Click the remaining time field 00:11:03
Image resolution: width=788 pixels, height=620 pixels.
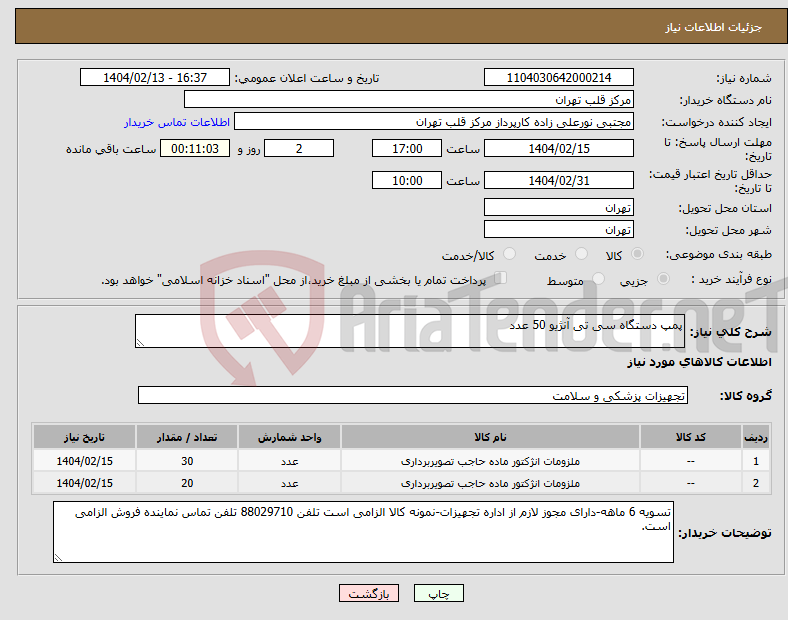(195, 148)
